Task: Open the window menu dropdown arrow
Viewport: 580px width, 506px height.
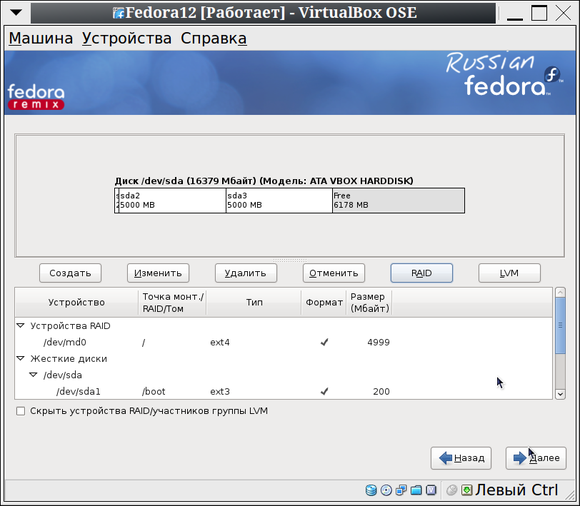Action: [x=16, y=13]
